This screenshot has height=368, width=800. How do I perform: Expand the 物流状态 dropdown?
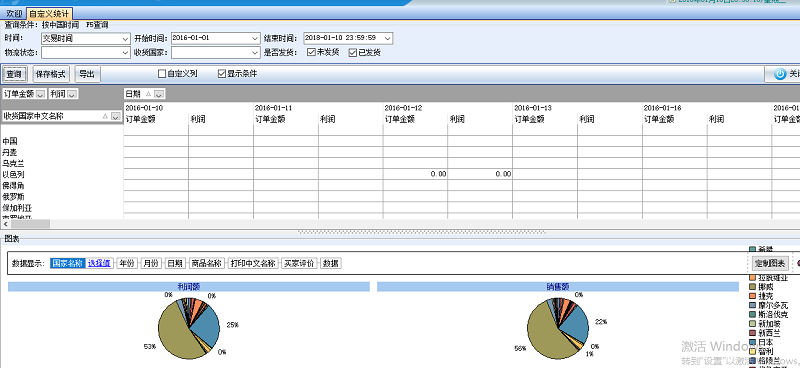(86, 53)
